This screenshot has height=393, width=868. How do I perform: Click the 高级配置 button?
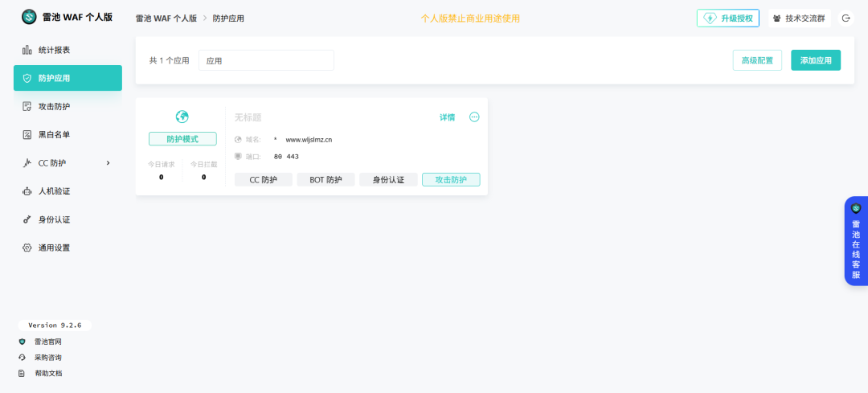click(x=757, y=60)
